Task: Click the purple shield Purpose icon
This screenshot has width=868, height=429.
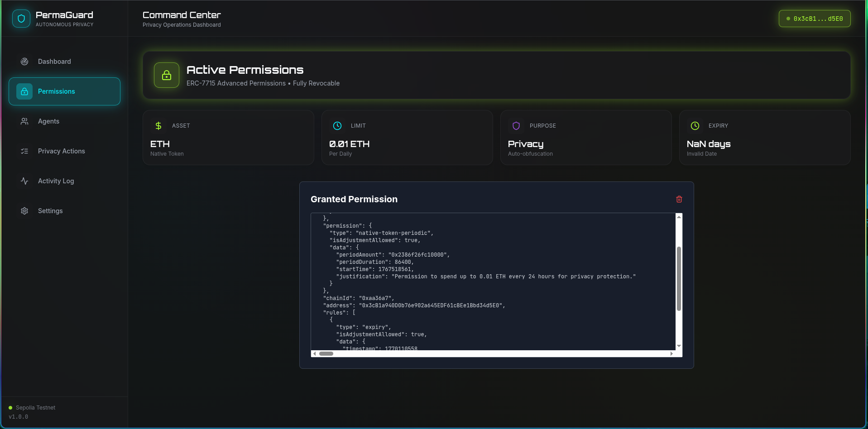Action: click(516, 126)
